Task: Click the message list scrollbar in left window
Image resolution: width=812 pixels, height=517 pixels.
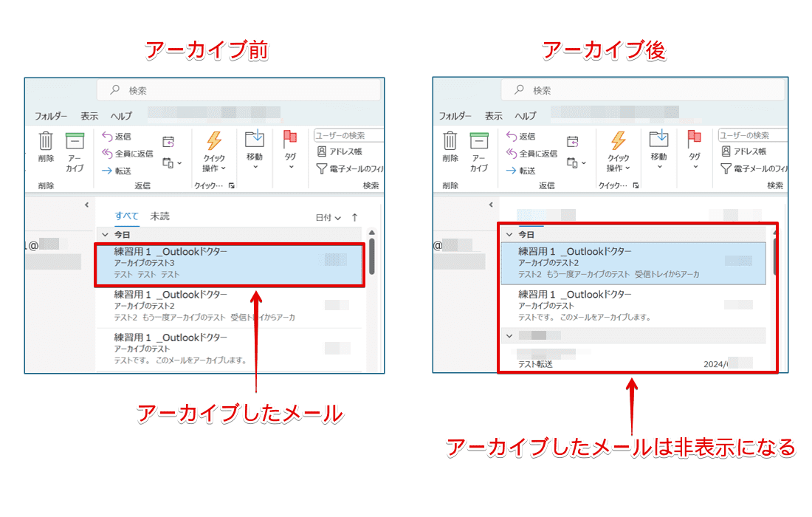Action: point(372,256)
